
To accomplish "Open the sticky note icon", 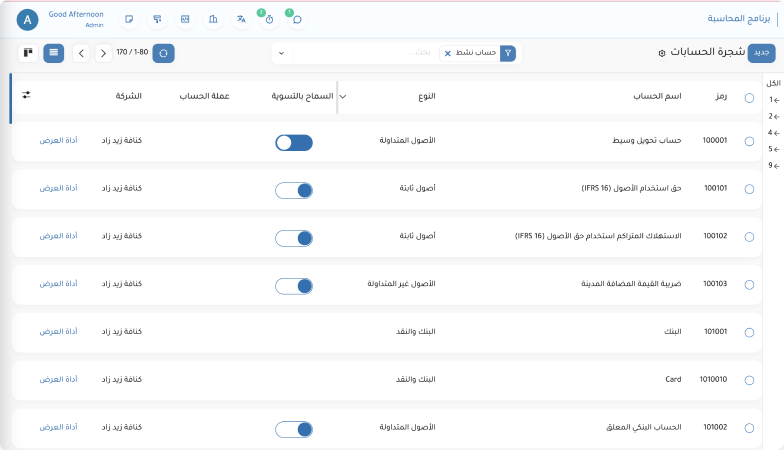I will click(128, 19).
